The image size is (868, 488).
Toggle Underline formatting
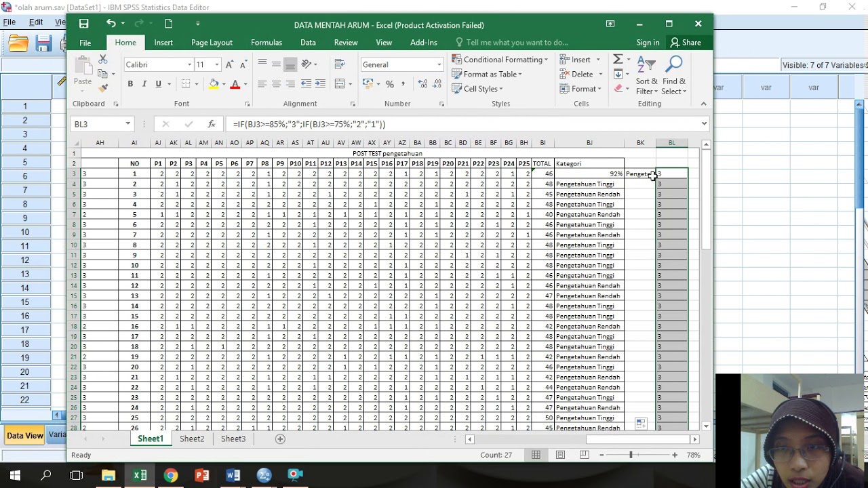pos(159,84)
